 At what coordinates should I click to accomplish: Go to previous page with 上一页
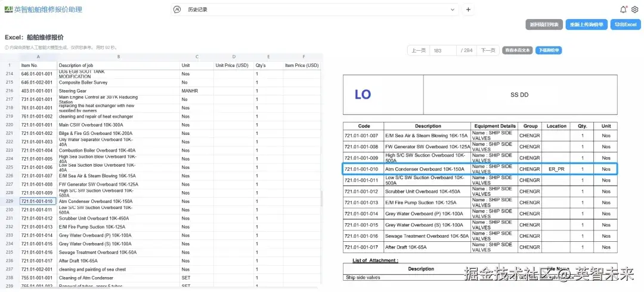419,51
